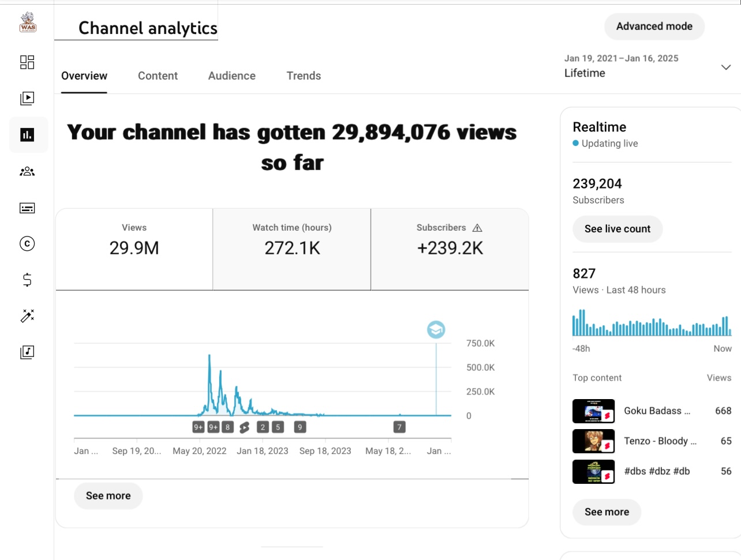This screenshot has width=741, height=560.
Task: Open the Dashboard icon in sidebar
Action: [x=27, y=62]
